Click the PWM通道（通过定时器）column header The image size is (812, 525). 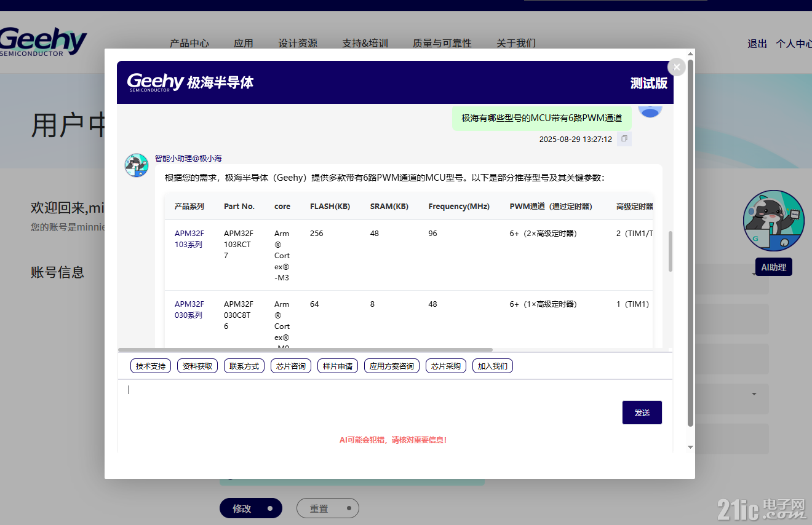[551, 207]
